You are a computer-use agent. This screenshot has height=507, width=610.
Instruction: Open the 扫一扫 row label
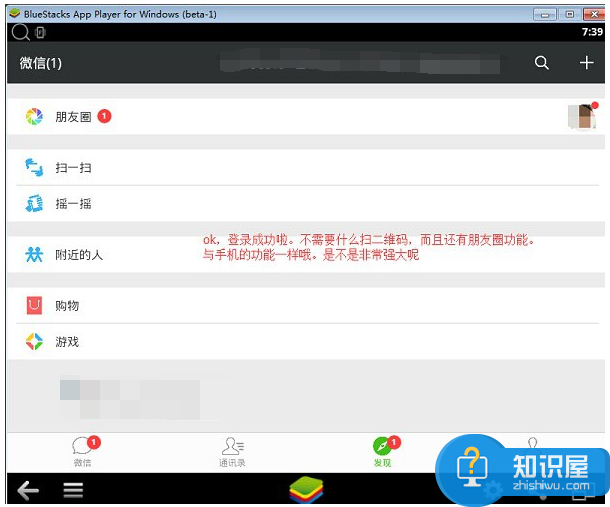[x=73, y=168]
